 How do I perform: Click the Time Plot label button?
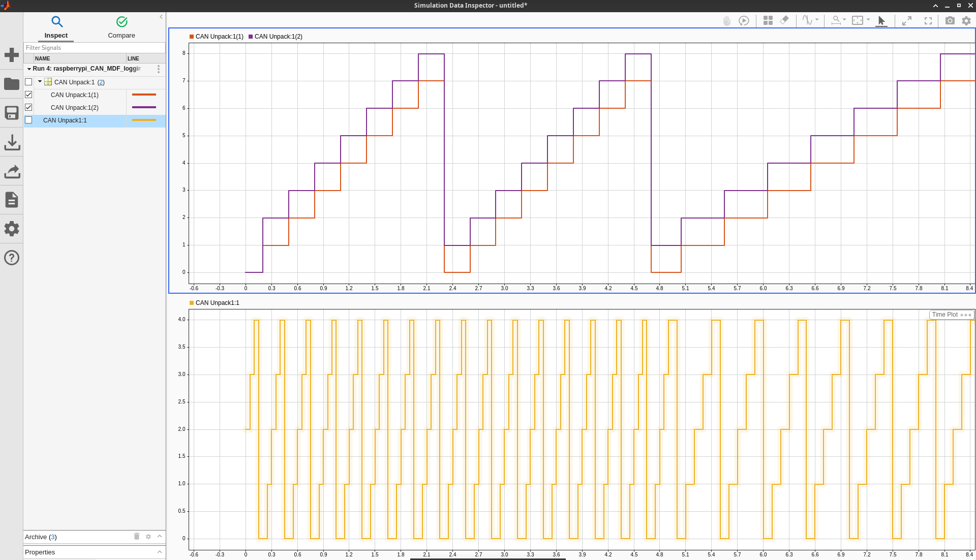tap(944, 315)
